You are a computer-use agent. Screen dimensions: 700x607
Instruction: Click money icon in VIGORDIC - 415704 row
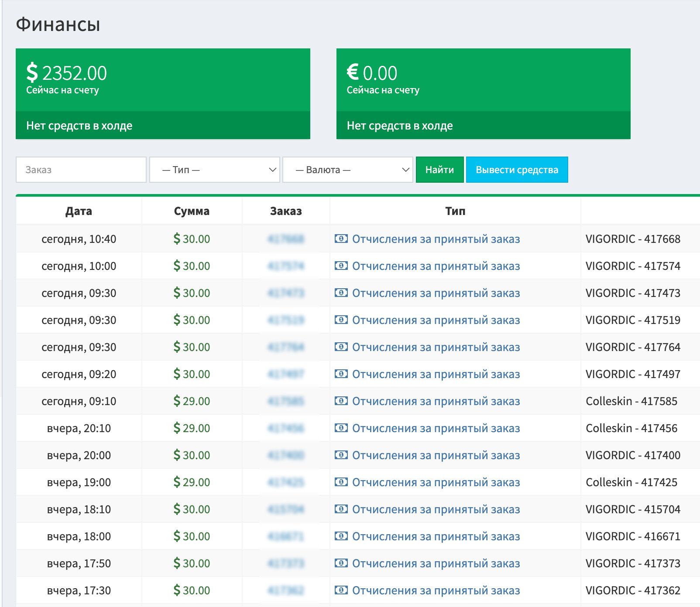[341, 509]
